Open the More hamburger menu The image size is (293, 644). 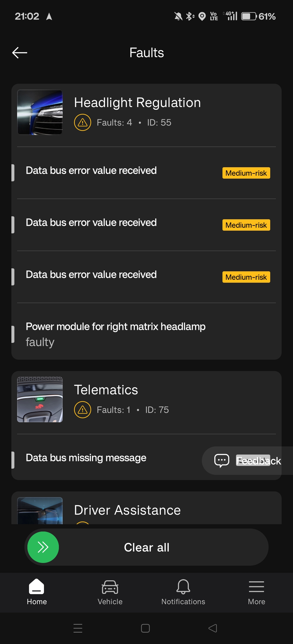(x=256, y=592)
